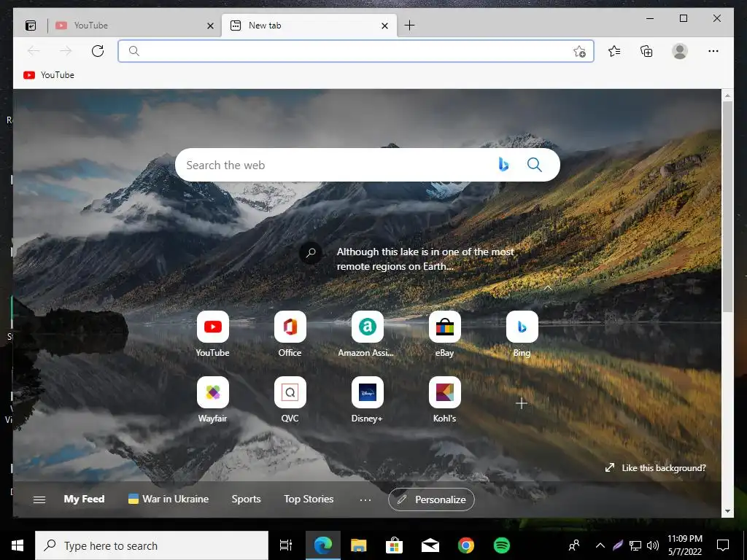Click the feather pen tray icon
This screenshot has width=747, height=560.
pos(617,545)
